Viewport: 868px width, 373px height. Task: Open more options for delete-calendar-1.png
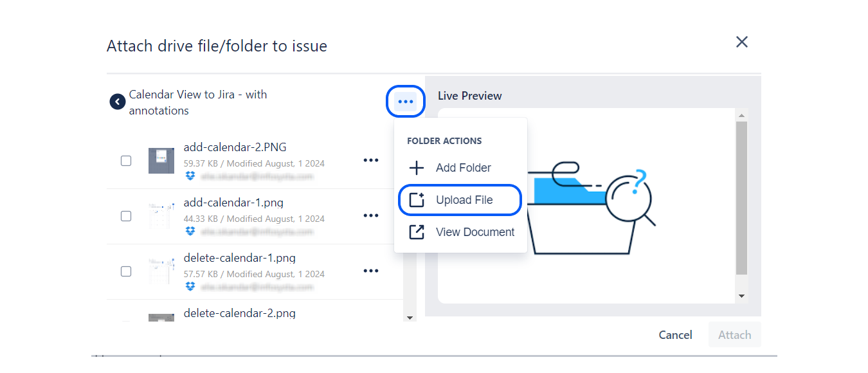point(370,271)
